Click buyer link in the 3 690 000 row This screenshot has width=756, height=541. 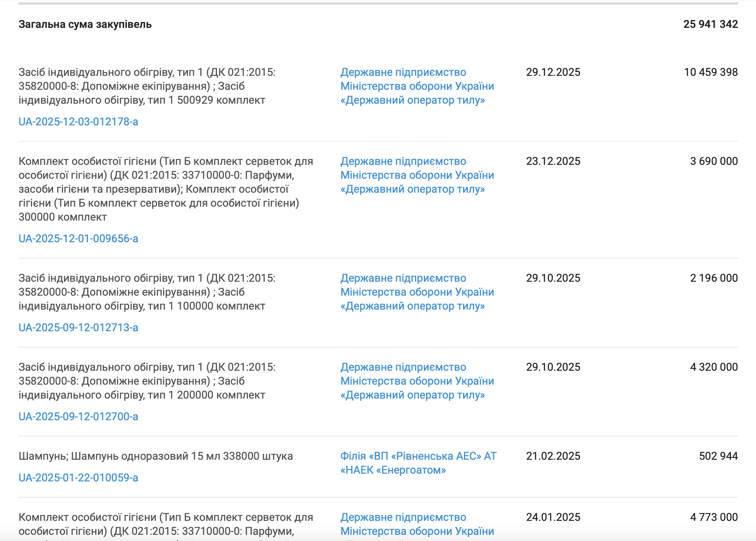417,175
